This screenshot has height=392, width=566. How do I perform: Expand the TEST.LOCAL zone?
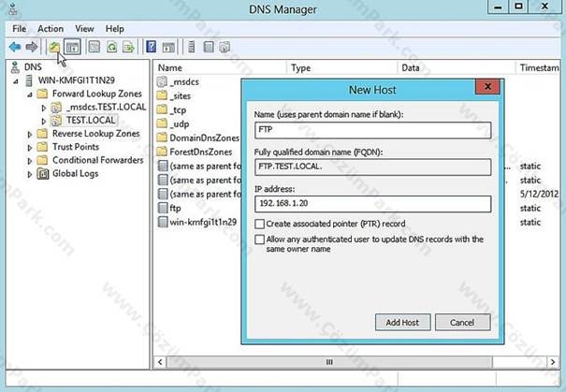pos(44,122)
